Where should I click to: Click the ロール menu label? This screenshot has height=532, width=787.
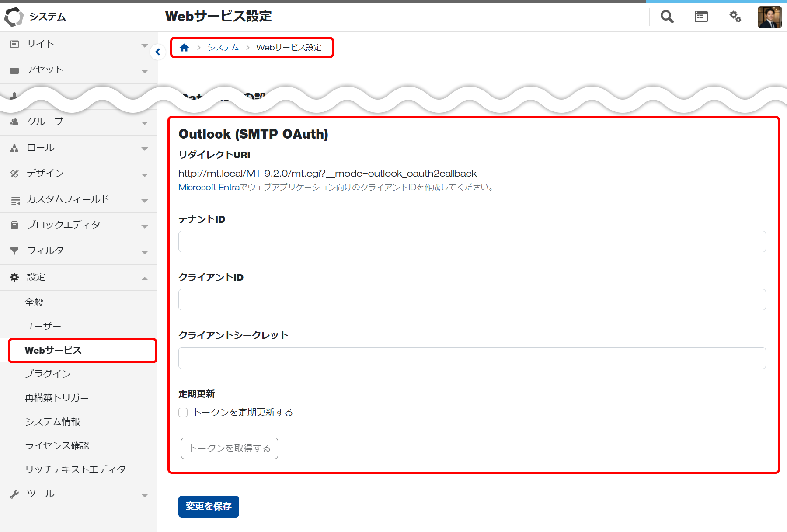(41, 148)
